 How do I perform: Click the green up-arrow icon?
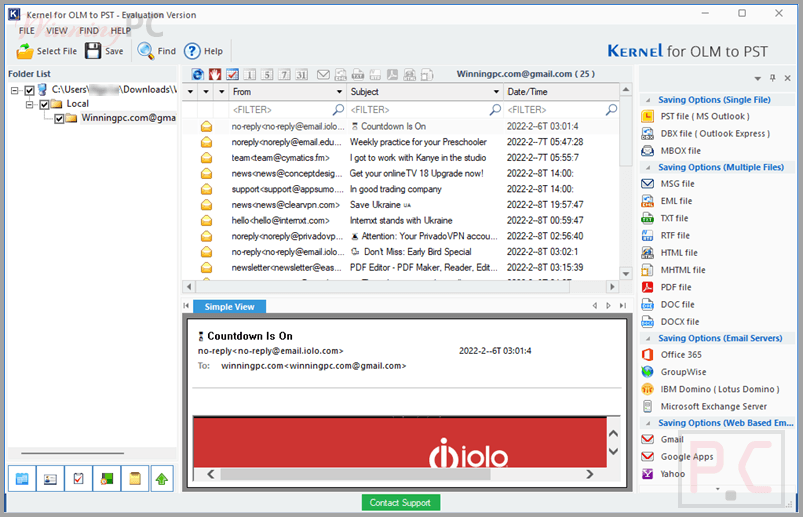pyautogui.click(x=162, y=479)
